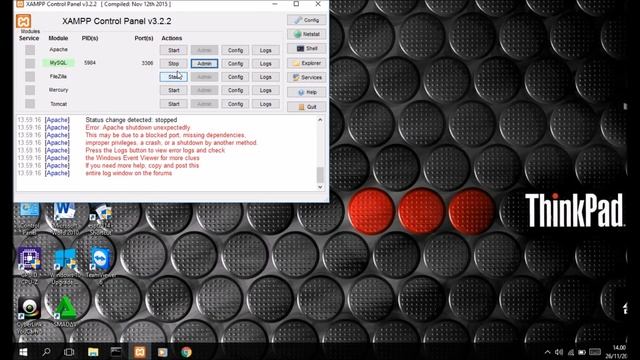Open taskbar search magnifier
640x360 pixels.
coord(46,352)
